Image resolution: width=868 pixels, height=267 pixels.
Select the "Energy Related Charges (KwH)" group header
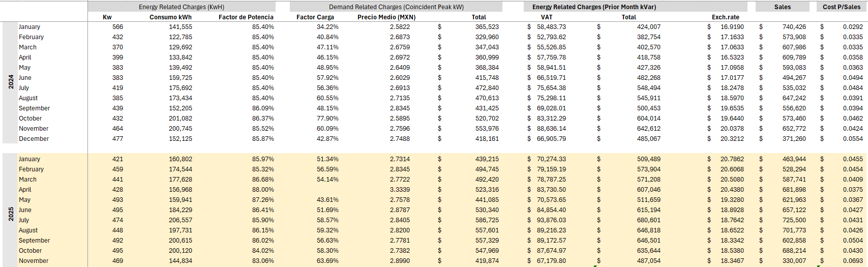pyautogui.click(x=182, y=7)
